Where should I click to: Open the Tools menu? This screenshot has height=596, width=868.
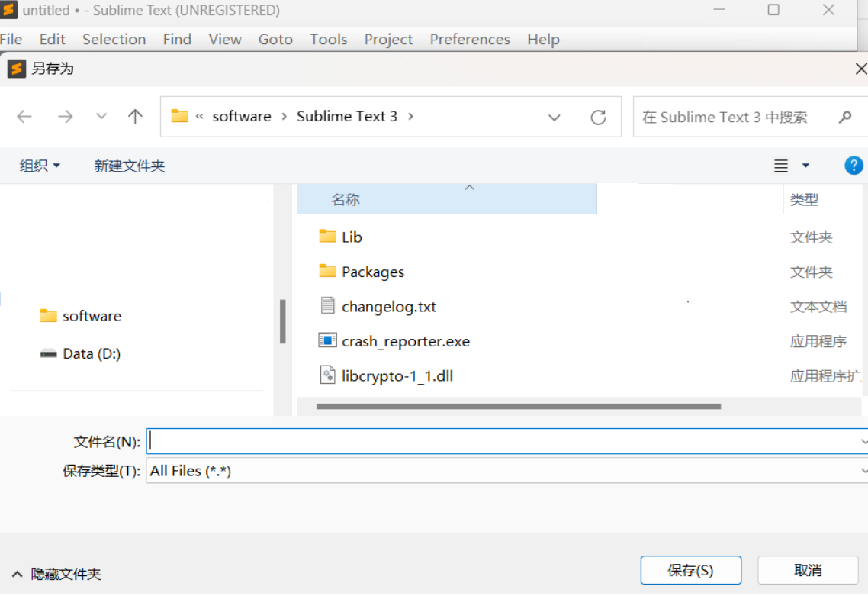(328, 40)
